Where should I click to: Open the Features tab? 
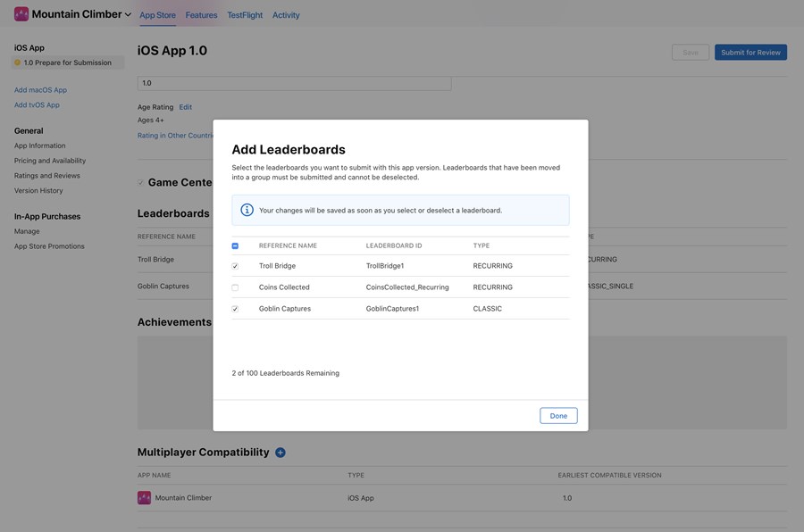[201, 15]
